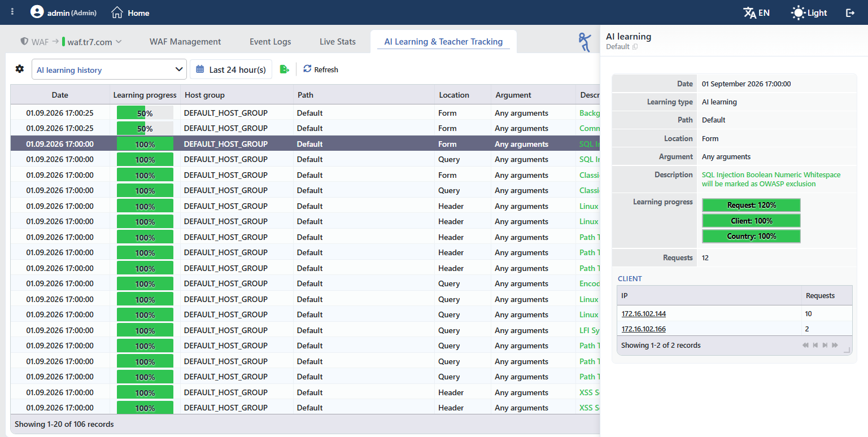Click the Refresh button
Viewport: 868px width, 437px height.
point(321,69)
